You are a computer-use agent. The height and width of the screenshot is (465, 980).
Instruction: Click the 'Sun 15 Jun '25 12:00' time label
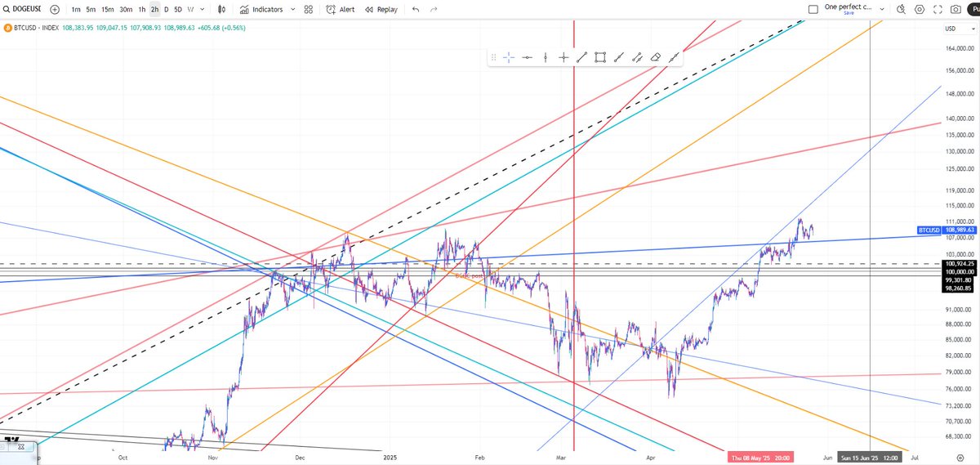coord(871,458)
